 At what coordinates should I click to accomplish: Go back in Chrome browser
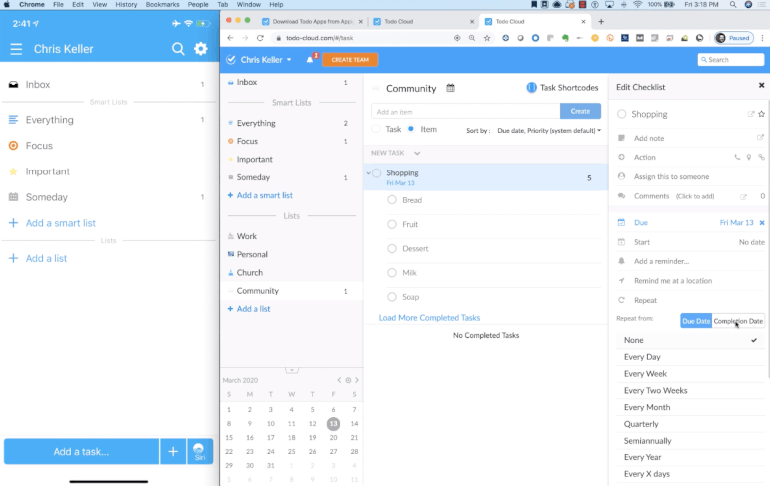(230, 38)
